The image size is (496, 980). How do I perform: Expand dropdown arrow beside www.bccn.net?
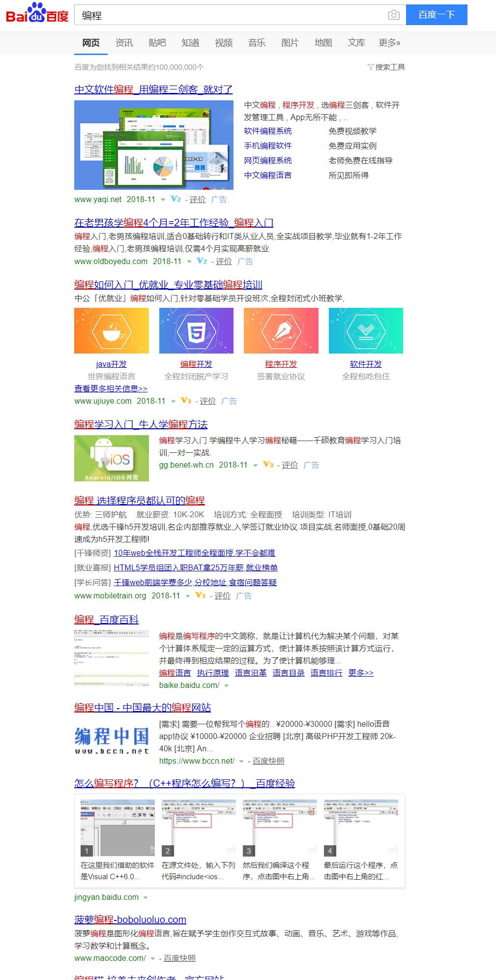tap(241, 761)
